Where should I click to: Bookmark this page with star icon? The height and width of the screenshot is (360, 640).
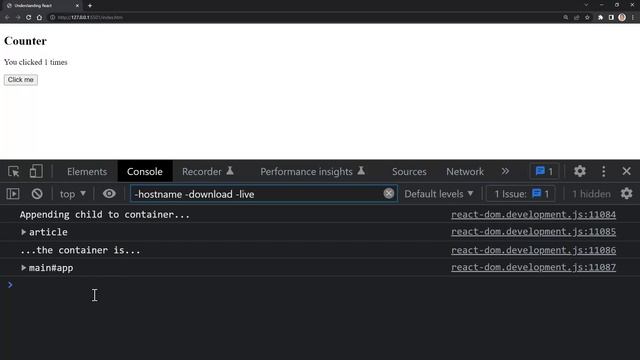[587, 18]
